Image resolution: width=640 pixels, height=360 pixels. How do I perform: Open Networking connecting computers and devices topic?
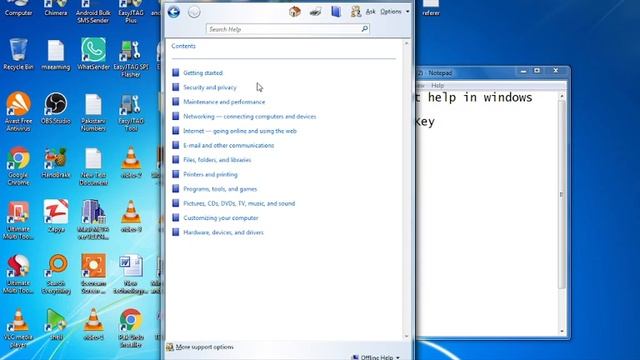[x=250, y=116]
